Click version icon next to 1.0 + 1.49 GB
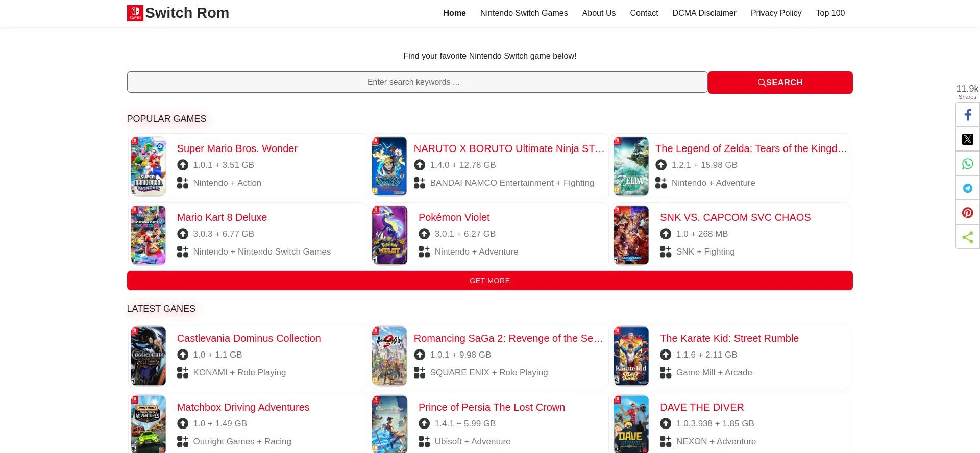The height and width of the screenshot is (453, 980). [x=183, y=423]
